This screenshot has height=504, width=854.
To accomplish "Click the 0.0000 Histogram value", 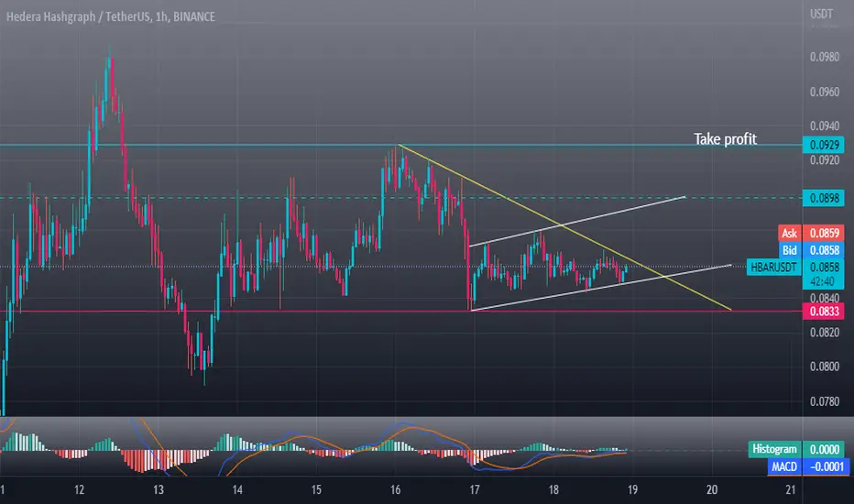I will [824, 449].
